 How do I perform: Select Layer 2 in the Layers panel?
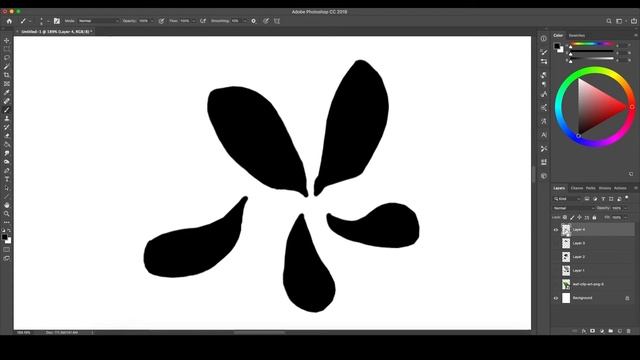pyautogui.click(x=594, y=257)
